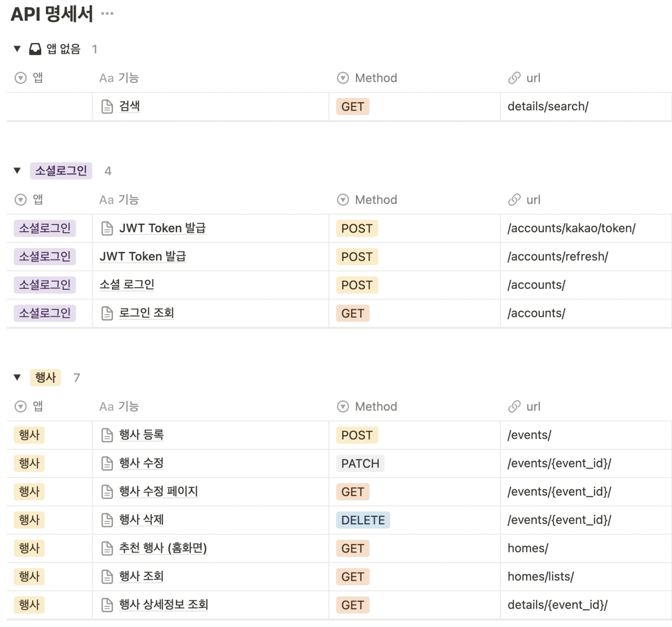Image resolution: width=672 pixels, height=627 pixels.
Task: Click the /accounts/refresh/ url cell
Action: [586, 257]
